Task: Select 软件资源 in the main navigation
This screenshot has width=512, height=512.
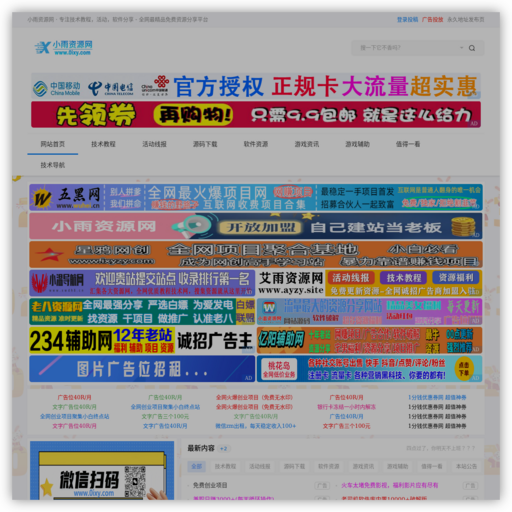Action: click(256, 144)
